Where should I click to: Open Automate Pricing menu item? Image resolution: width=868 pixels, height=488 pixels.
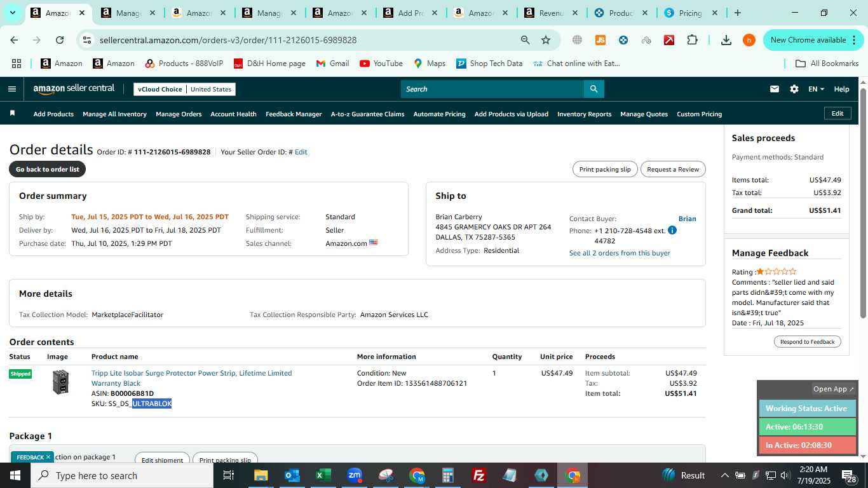coord(439,114)
